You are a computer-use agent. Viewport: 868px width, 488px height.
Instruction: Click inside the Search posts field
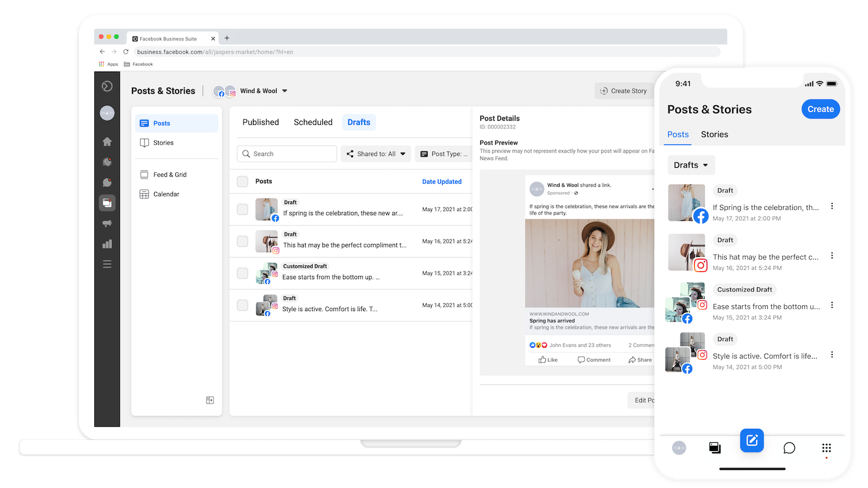coord(286,153)
